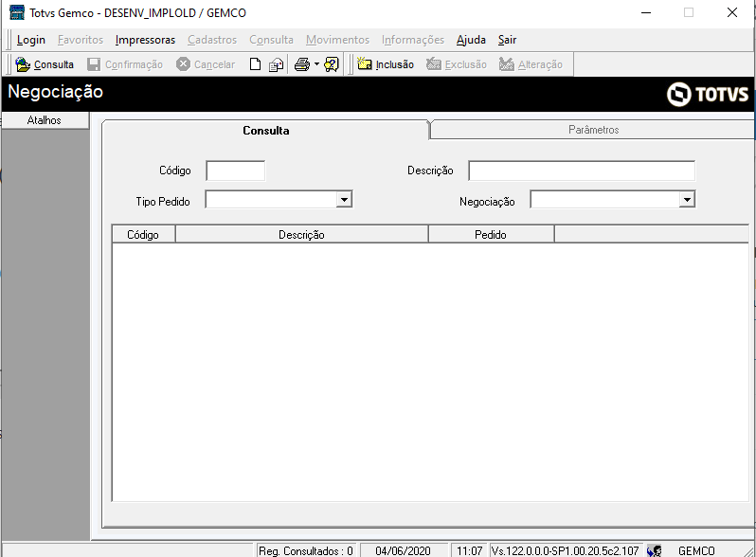Open the Impressoras menu
This screenshot has height=557, width=756.
[x=145, y=40]
